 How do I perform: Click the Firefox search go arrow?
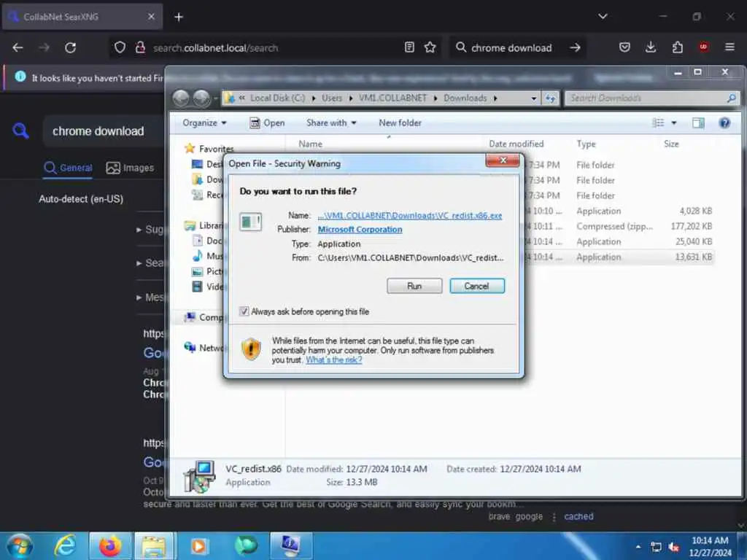coord(575,47)
